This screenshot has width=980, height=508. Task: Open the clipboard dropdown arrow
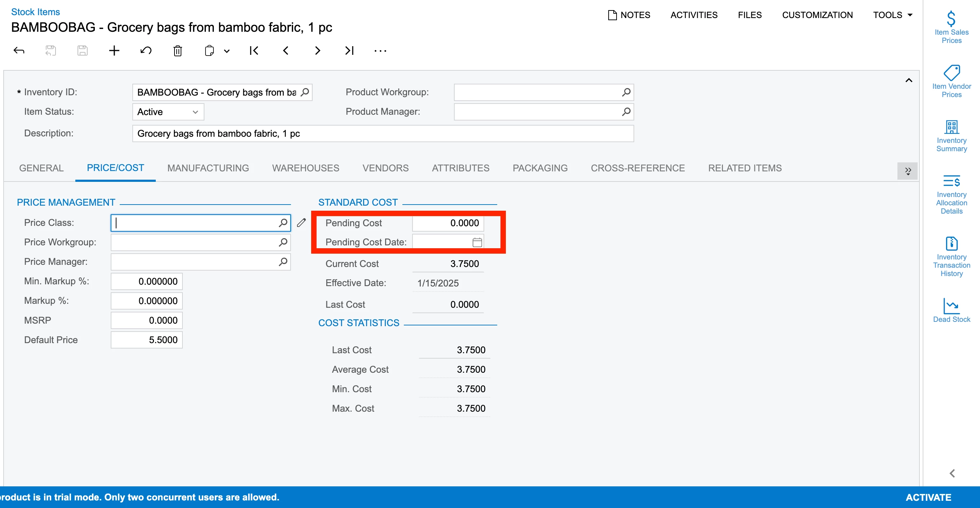click(227, 51)
